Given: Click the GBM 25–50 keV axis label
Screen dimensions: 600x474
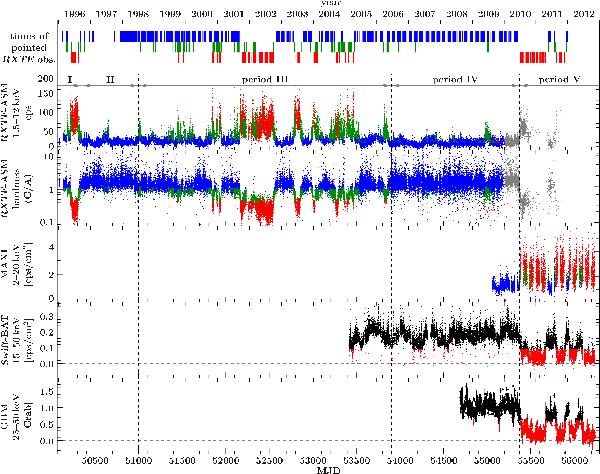Looking at the screenshot, I should pos(22,411).
